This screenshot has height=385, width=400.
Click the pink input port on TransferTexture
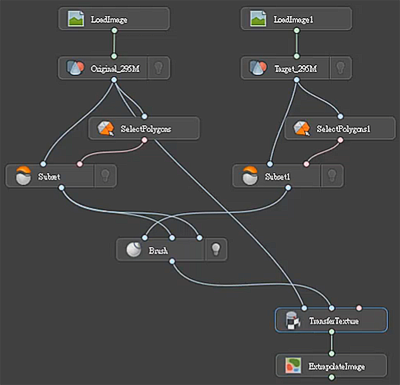(359, 308)
